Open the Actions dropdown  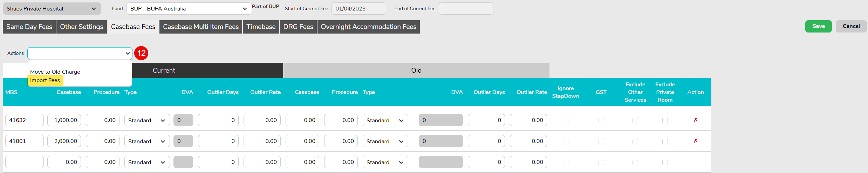coord(80,53)
